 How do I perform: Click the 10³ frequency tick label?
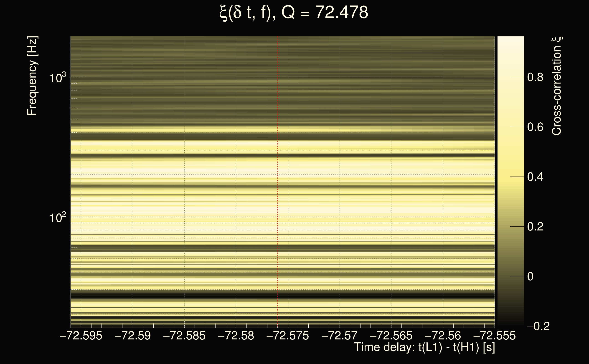click(58, 78)
